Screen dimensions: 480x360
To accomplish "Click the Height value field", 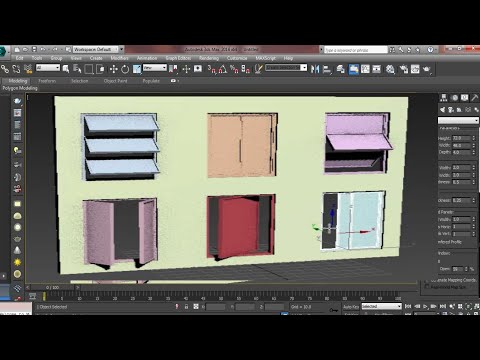I will [461, 138].
